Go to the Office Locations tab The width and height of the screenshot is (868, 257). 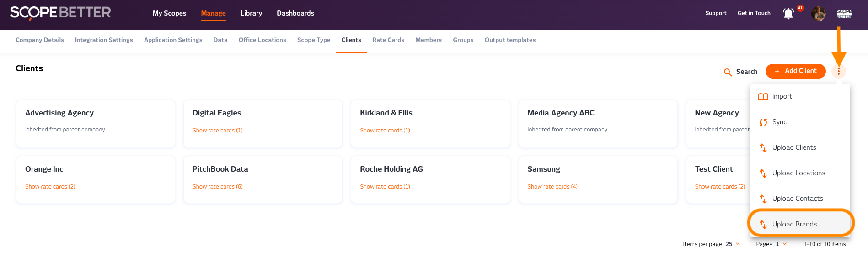(x=262, y=40)
